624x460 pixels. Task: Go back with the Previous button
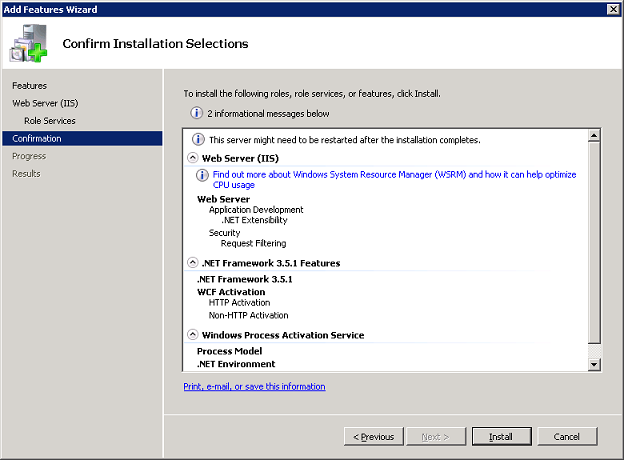[374, 437]
